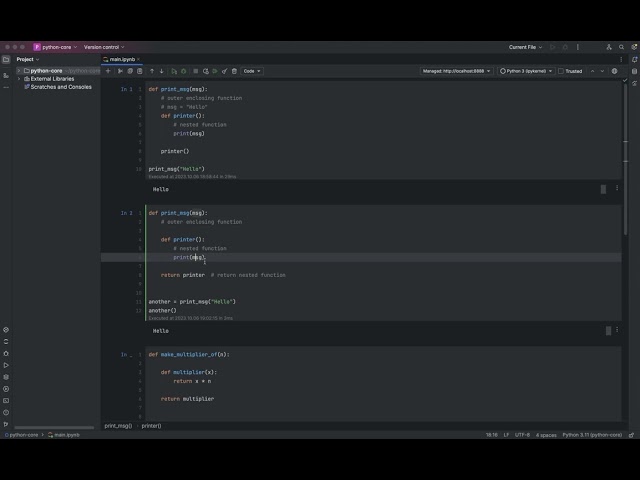
Task: Open notebook in browser globe icon
Action: coord(614,71)
